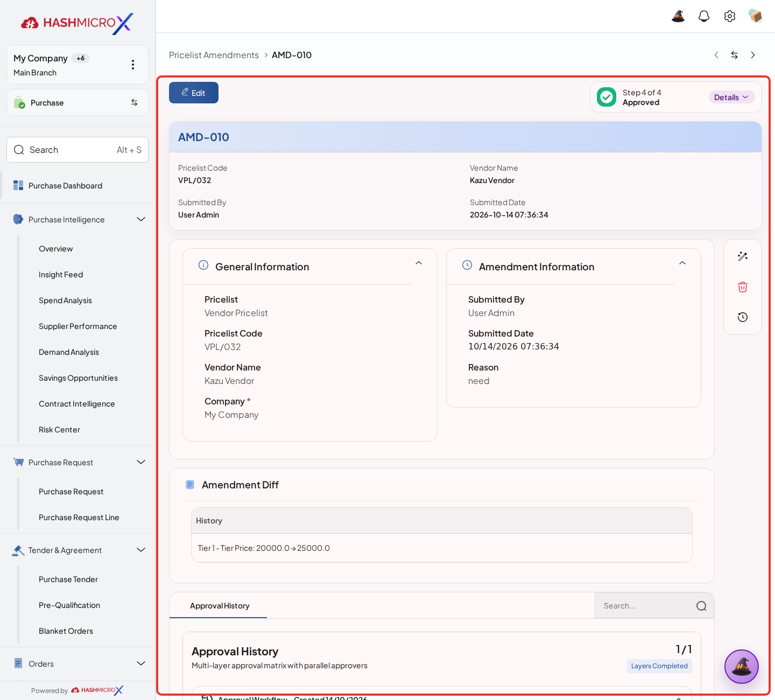Collapse the Tender & Agreement menu group
Viewport: 775px width, 700px height.
pyautogui.click(x=141, y=550)
